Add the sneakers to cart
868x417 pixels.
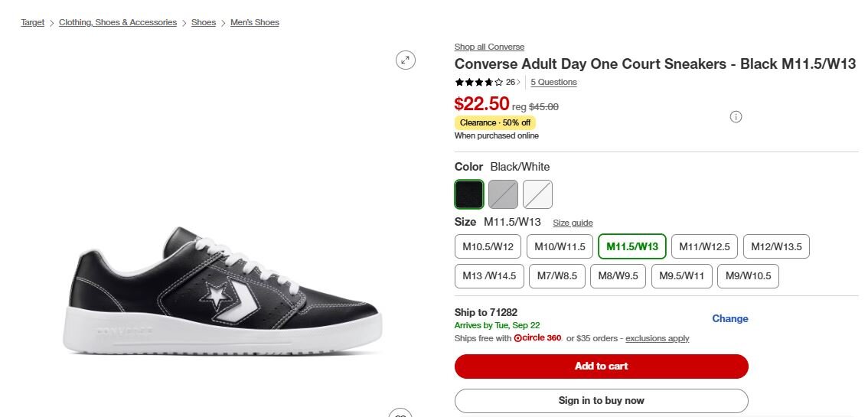601,367
